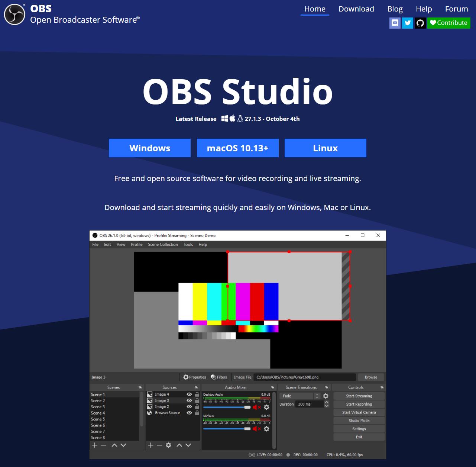Click the BrowserSource globe icon
The width and height of the screenshot is (476, 467).
tap(149, 413)
